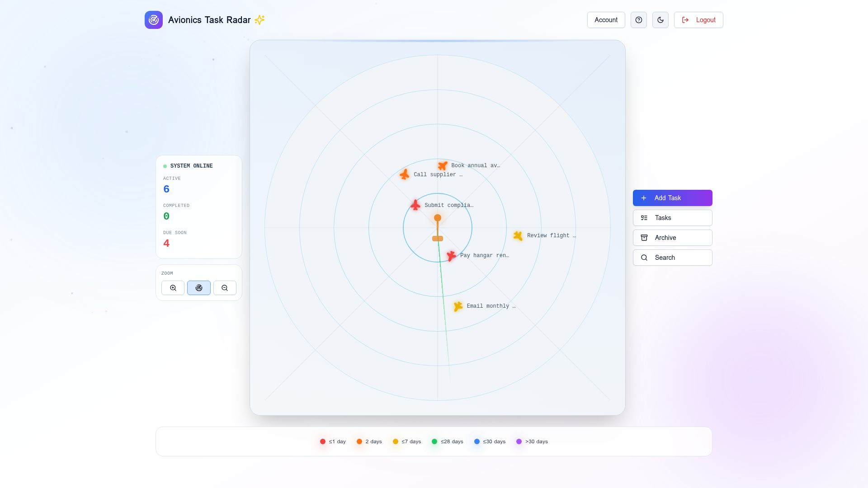Click the Completed count value 0
The image size is (868, 488).
[x=166, y=216]
